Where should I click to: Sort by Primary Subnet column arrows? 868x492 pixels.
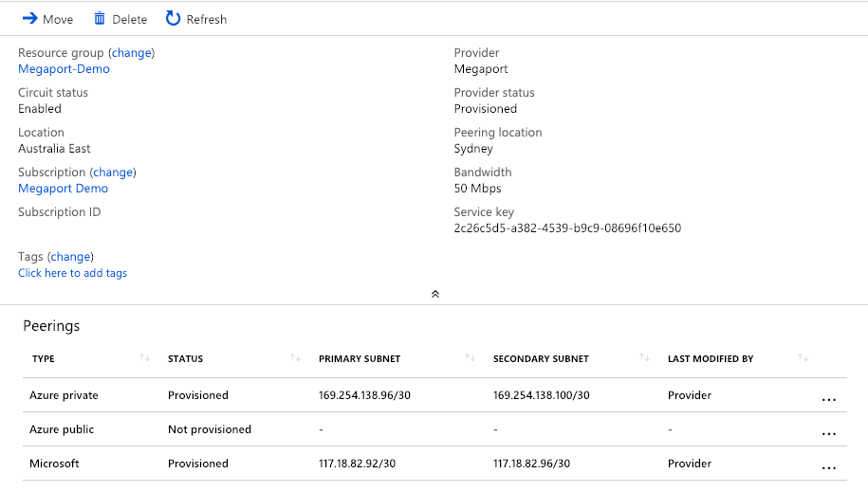click(x=470, y=358)
